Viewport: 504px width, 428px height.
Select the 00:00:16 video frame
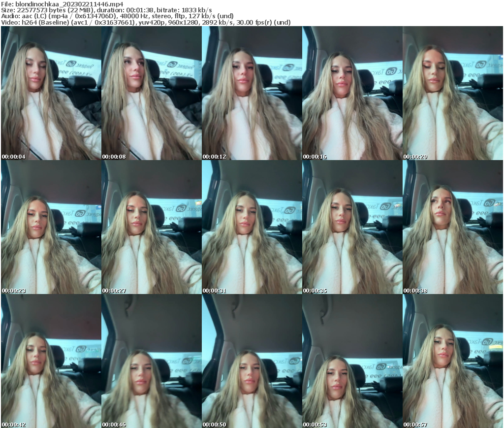coord(351,94)
